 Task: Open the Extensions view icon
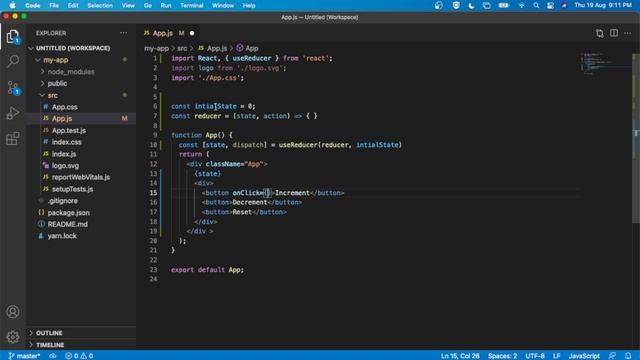click(13, 138)
